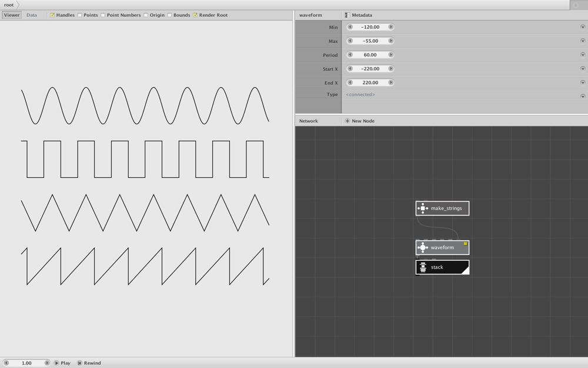Click the <connected> Type value
Viewport: 588px width, 368px height.
360,95
